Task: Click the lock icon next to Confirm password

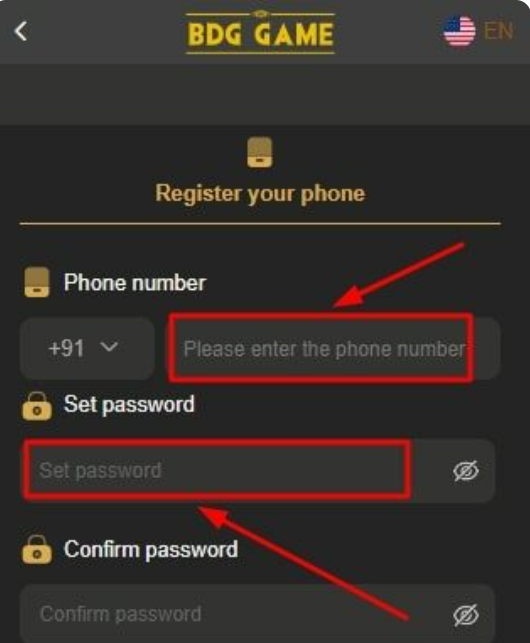Action: (x=37, y=550)
